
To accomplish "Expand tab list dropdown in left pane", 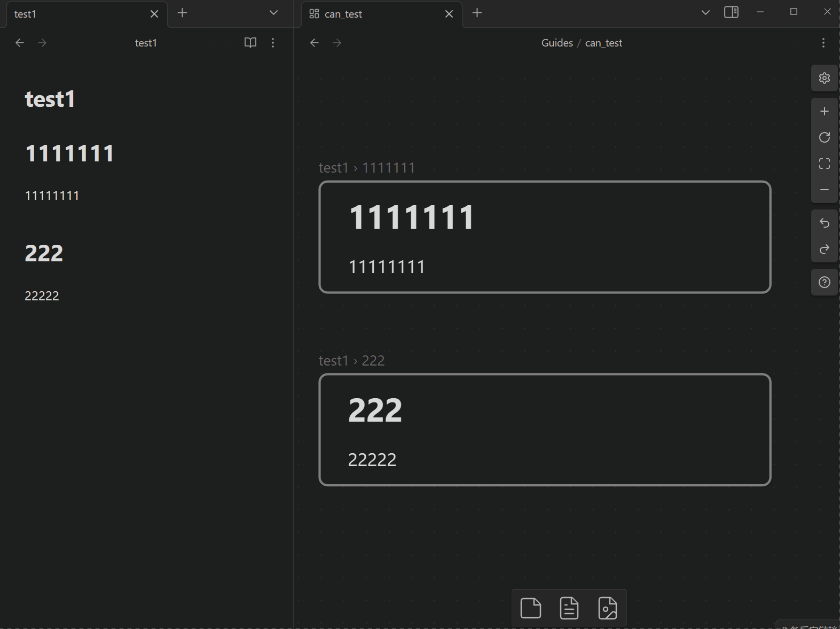I will click(273, 13).
